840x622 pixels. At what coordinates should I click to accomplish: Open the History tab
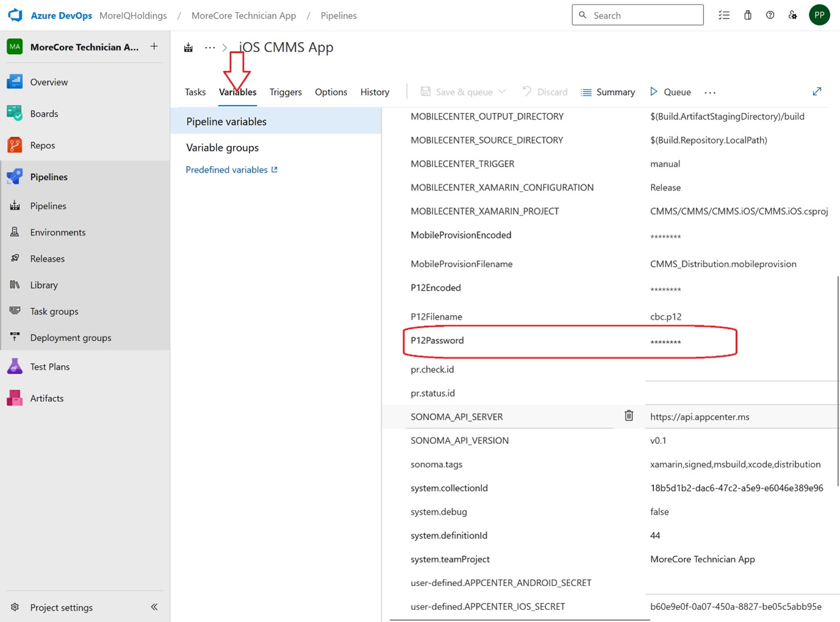coord(375,92)
